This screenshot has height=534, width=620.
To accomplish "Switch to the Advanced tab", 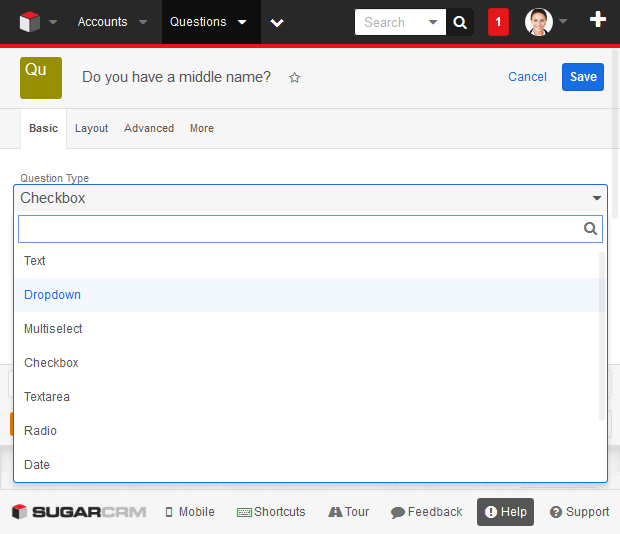I will point(149,128).
